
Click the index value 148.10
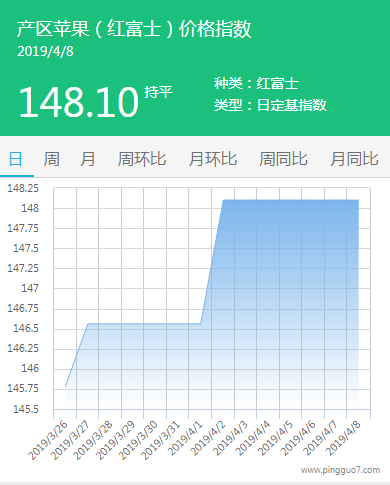point(79,102)
